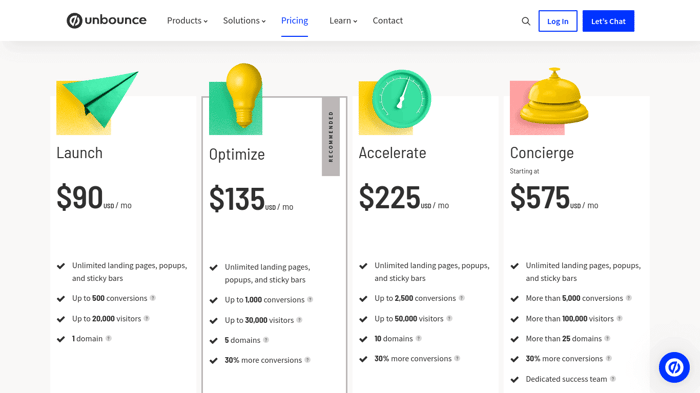700x393 pixels.
Task: Click More than 25 domains text
Action: (x=563, y=339)
